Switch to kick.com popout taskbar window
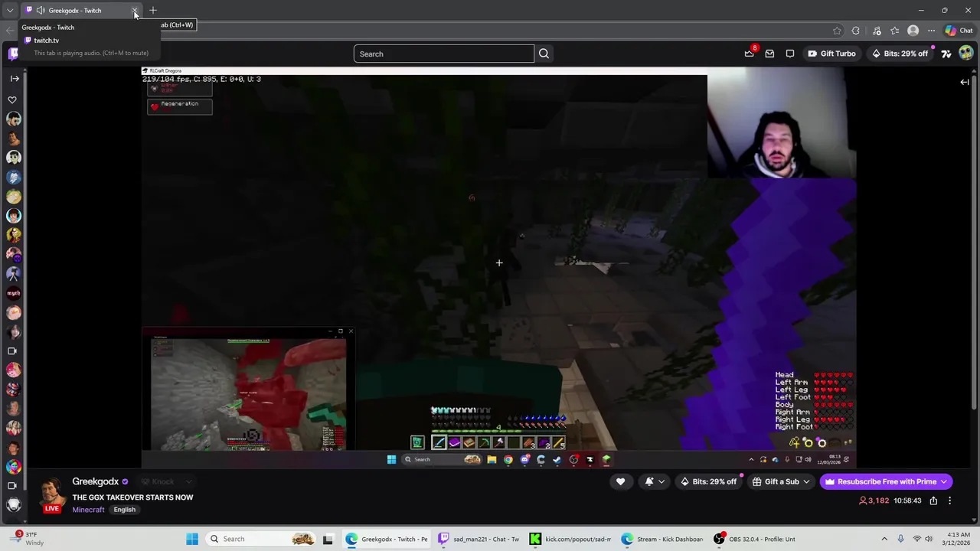 570,539
